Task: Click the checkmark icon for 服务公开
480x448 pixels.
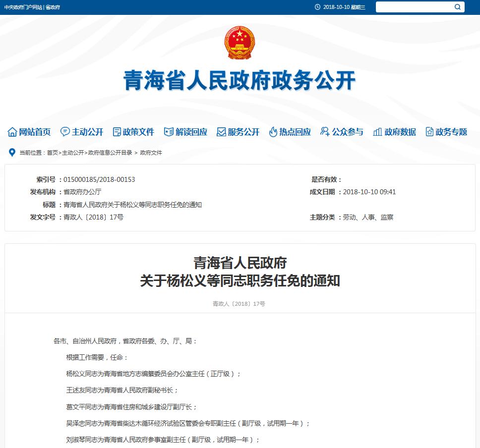Action: pyautogui.click(x=221, y=132)
